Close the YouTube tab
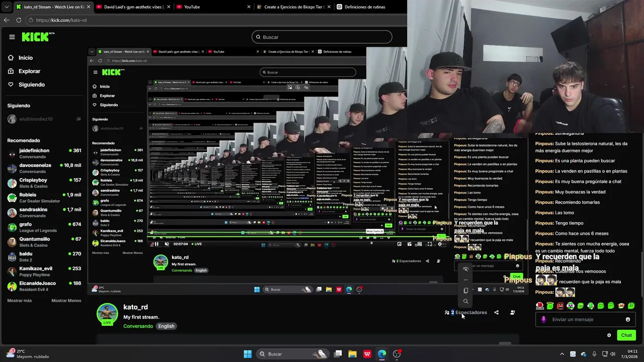Viewport: 644px width, 362px height. (x=249, y=7)
